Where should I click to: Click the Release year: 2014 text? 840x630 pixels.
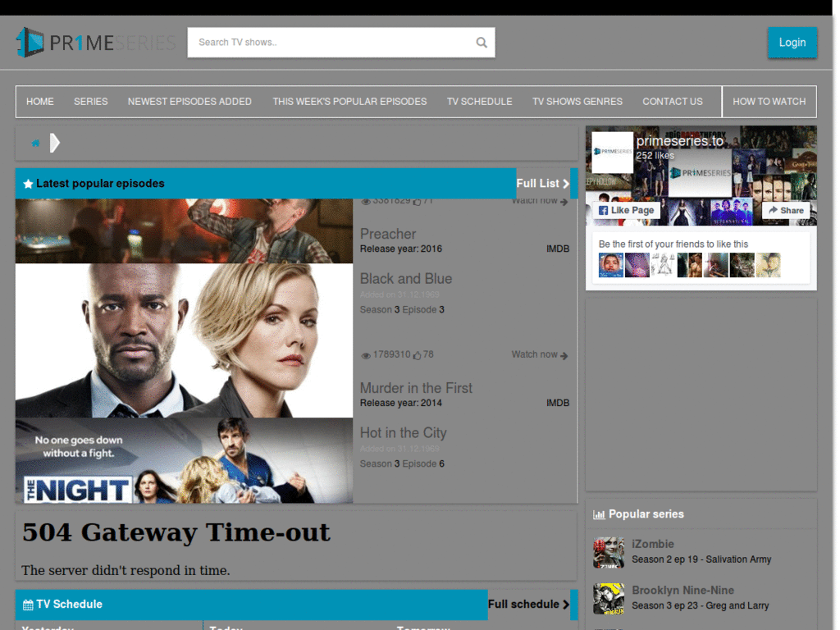(x=400, y=403)
